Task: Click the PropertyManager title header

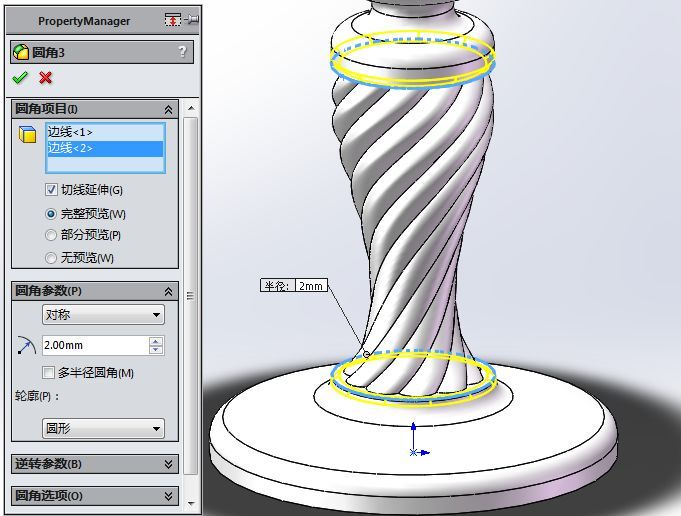Action: (84, 21)
